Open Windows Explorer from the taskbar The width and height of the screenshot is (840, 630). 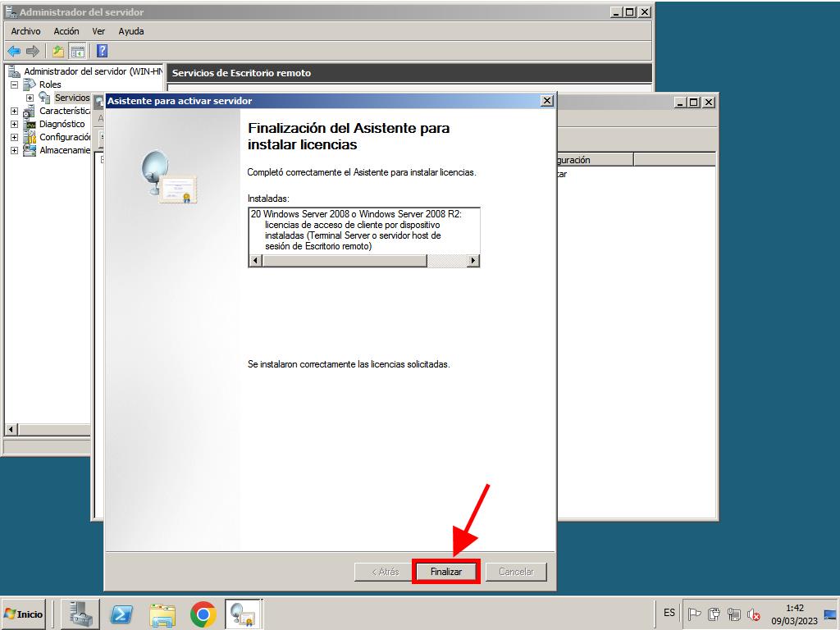pyautogui.click(x=162, y=614)
